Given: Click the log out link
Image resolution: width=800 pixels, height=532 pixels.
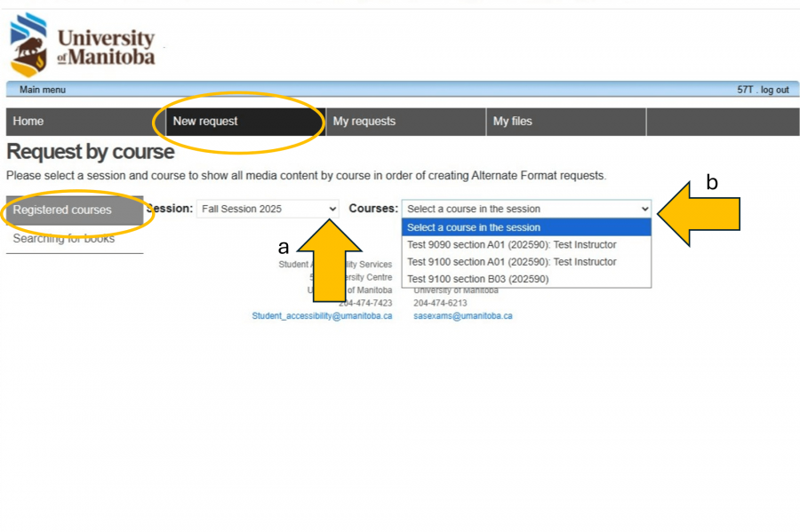Looking at the screenshot, I should click(x=774, y=90).
